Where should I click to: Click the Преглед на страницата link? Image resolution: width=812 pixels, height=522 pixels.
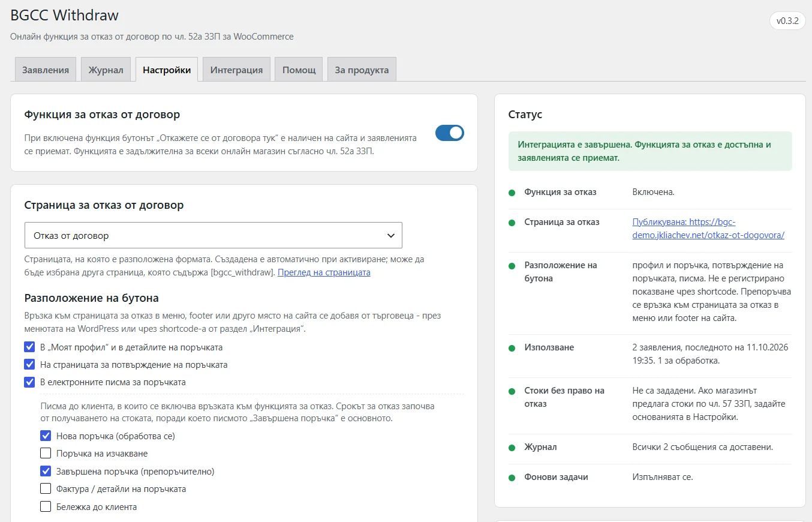point(324,272)
